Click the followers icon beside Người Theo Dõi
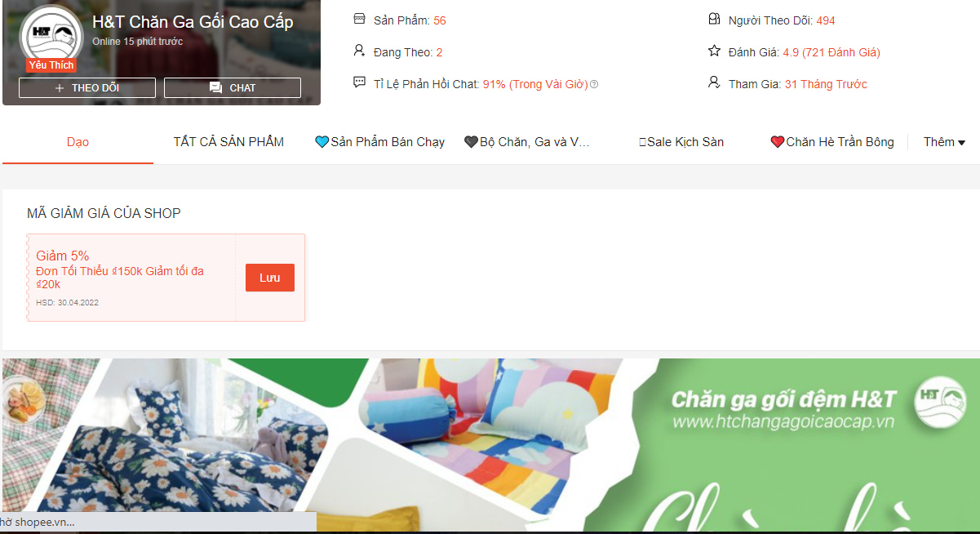 click(714, 19)
